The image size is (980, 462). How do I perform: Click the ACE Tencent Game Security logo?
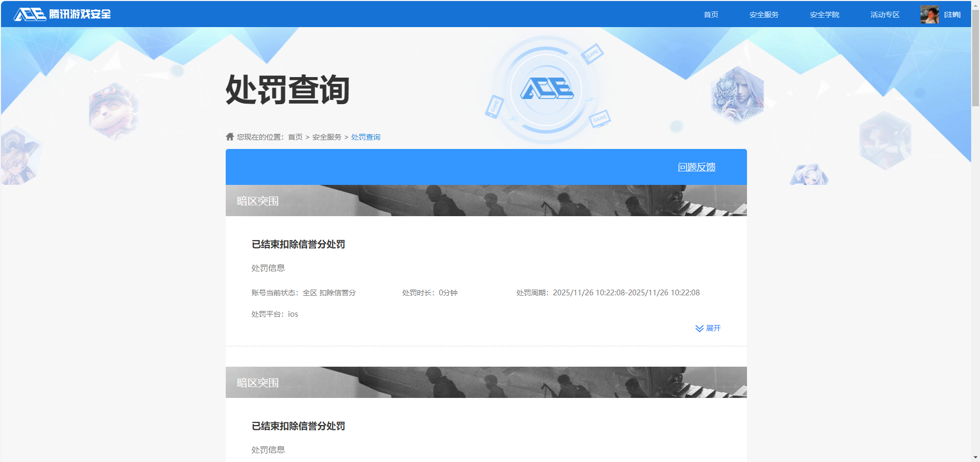[62, 14]
